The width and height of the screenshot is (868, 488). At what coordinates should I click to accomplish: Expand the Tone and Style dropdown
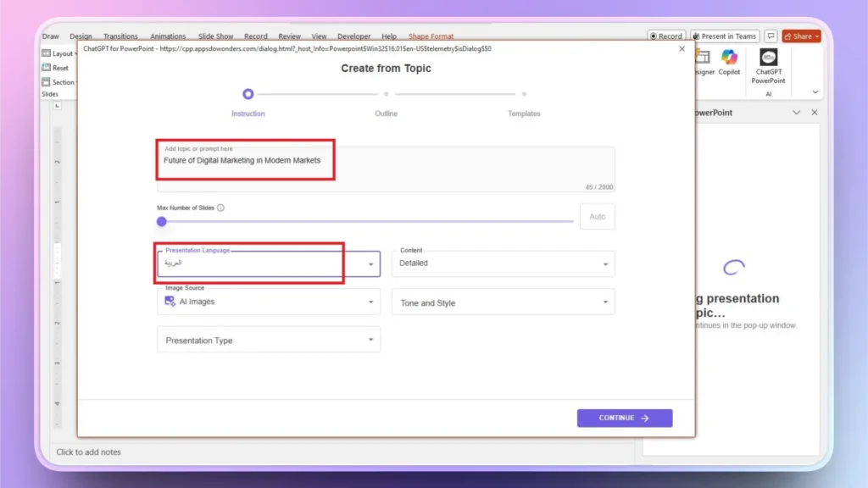click(x=503, y=302)
